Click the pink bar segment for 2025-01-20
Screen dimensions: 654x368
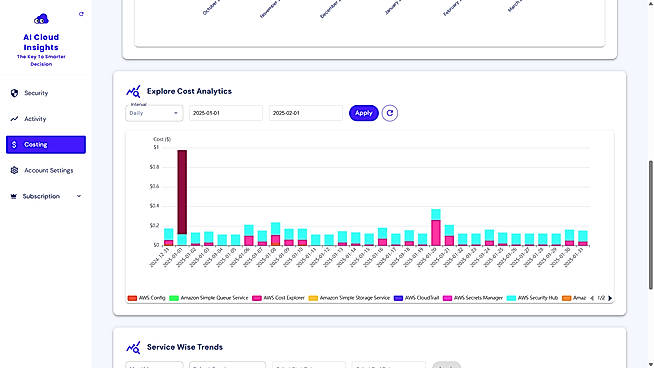[x=435, y=232]
